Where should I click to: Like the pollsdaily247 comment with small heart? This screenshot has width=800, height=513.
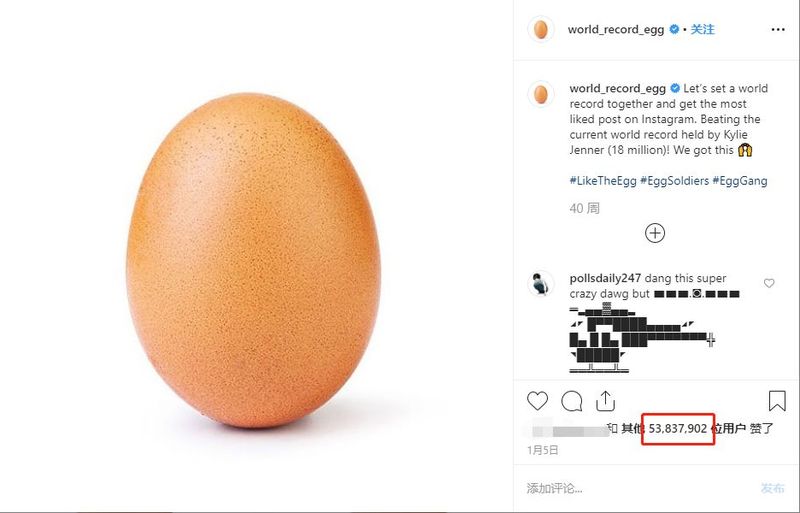coord(769,284)
